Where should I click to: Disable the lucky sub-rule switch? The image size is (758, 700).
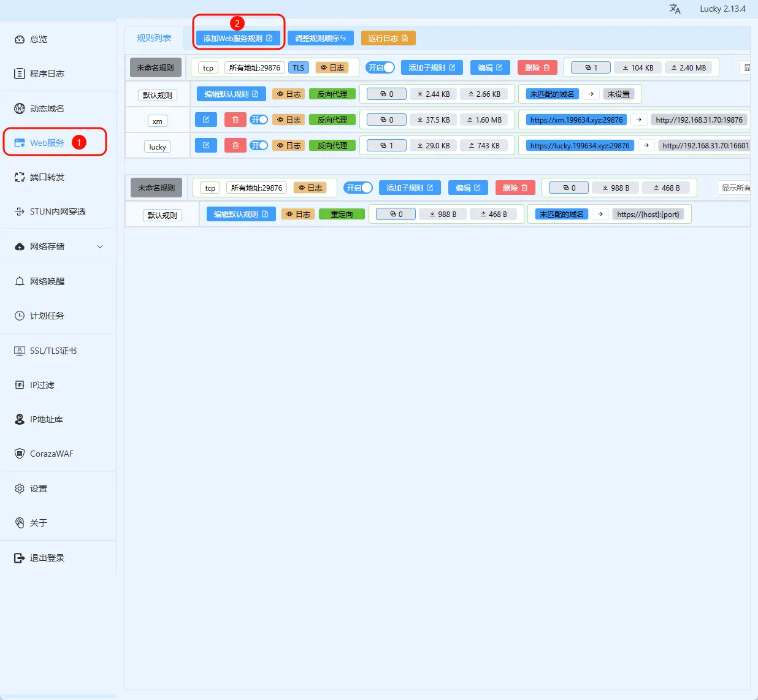(259, 145)
